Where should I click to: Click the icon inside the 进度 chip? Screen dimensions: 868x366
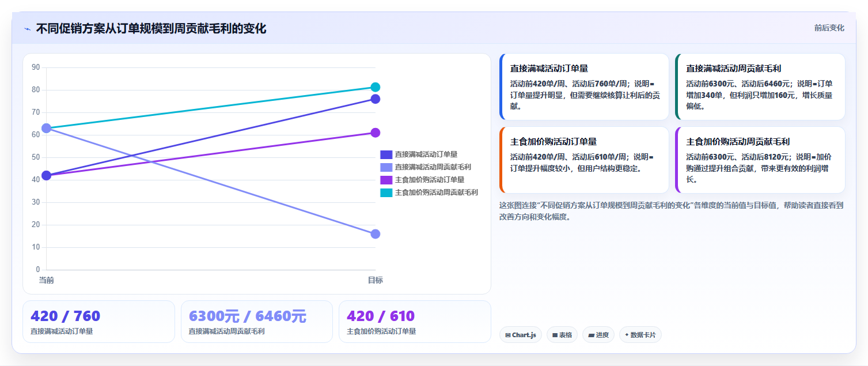coord(591,335)
